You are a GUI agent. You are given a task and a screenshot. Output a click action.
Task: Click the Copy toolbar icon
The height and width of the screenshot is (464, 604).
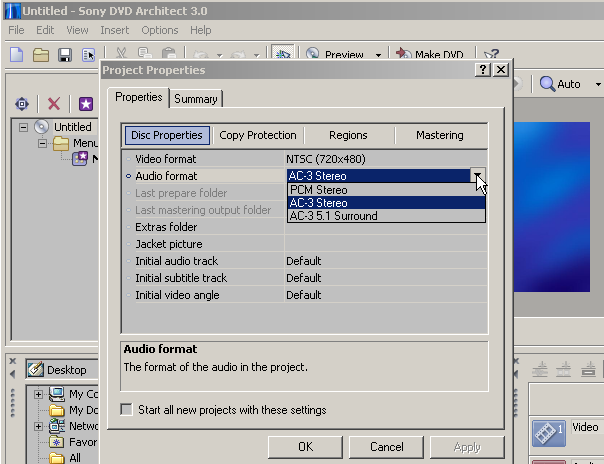(x=145, y=53)
